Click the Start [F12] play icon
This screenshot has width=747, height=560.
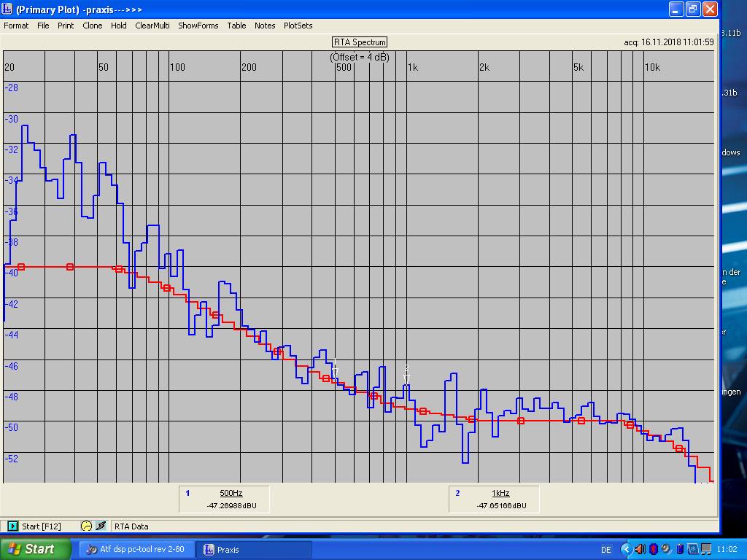tap(13, 526)
